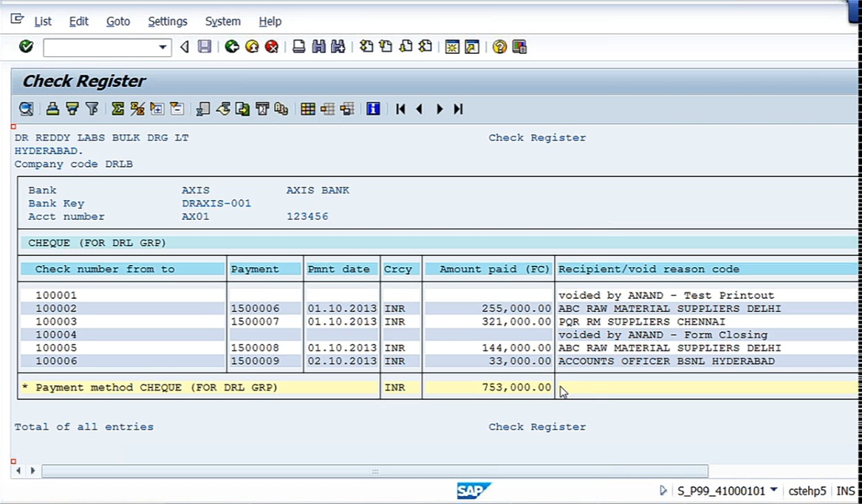Click the horizontal scrollbar thumb
This screenshot has width=862, height=504.
pyautogui.click(x=375, y=471)
